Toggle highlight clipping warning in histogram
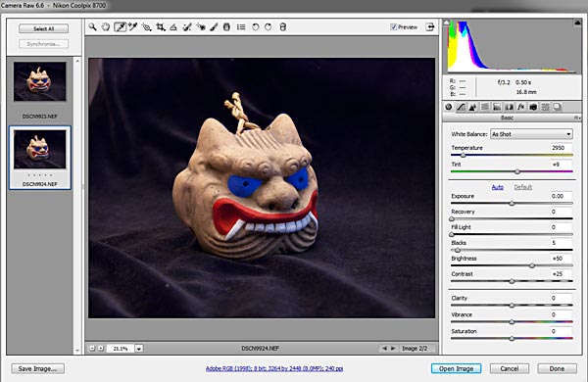 [577, 23]
